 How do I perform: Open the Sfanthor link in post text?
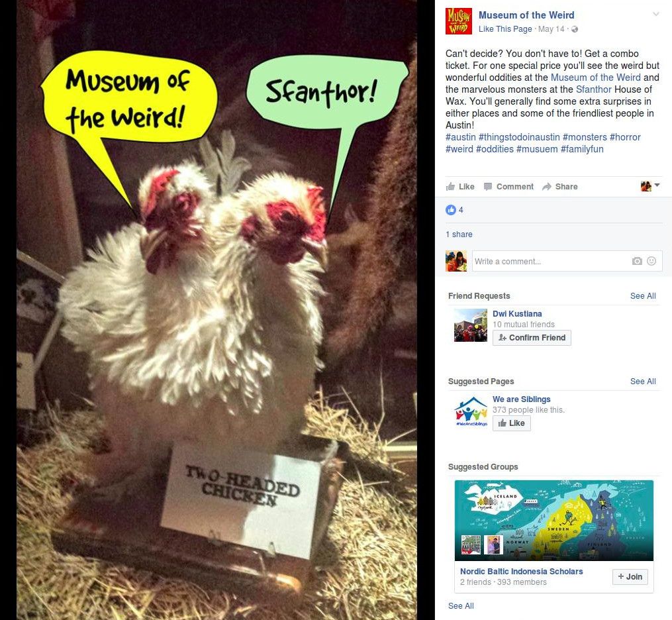pyautogui.click(x=594, y=89)
